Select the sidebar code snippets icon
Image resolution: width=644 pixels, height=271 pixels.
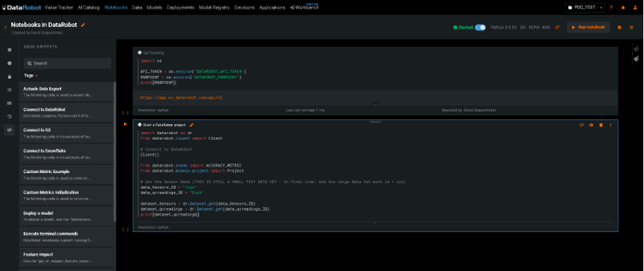pos(9,130)
